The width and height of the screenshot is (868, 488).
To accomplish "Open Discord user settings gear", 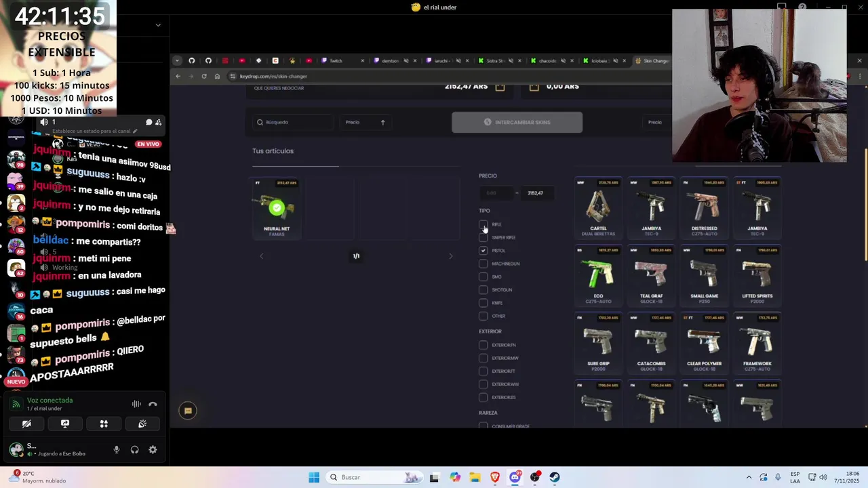I will (x=153, y=449).
